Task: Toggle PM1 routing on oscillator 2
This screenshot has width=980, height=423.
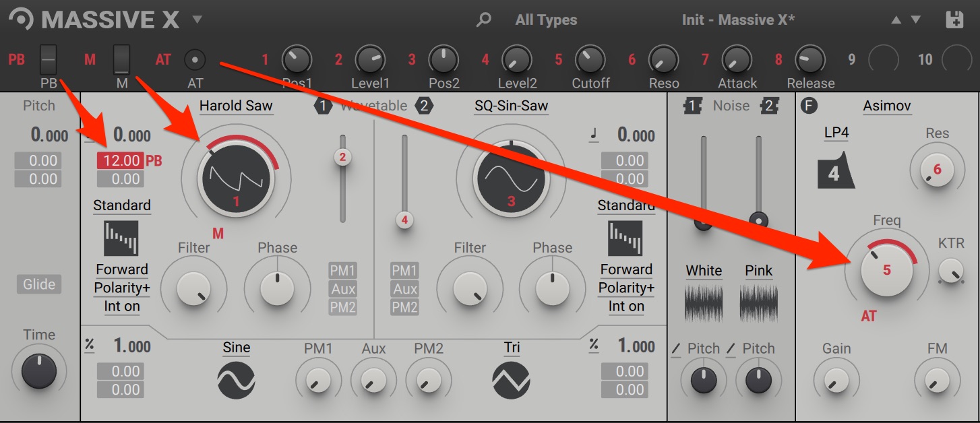Action: click(x=404, y=271)
